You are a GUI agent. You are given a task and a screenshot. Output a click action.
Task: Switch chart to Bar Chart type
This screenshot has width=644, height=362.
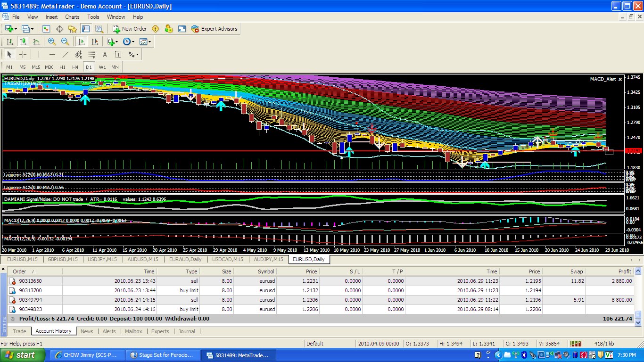pos(9,41)
